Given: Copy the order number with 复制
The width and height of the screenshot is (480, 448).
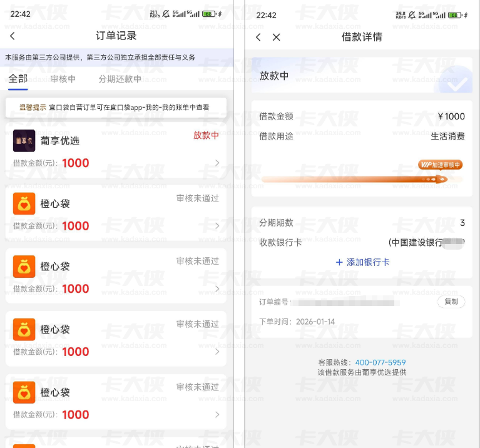Looking at the screenshot, I should 451,302.
